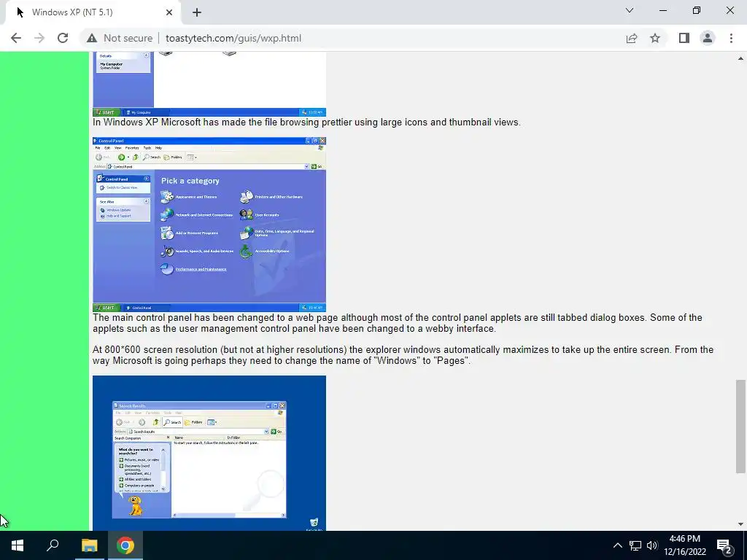Open the tab search dropdown chevron
This screenshot has width=747, height=560.
(x=630, y=10)
